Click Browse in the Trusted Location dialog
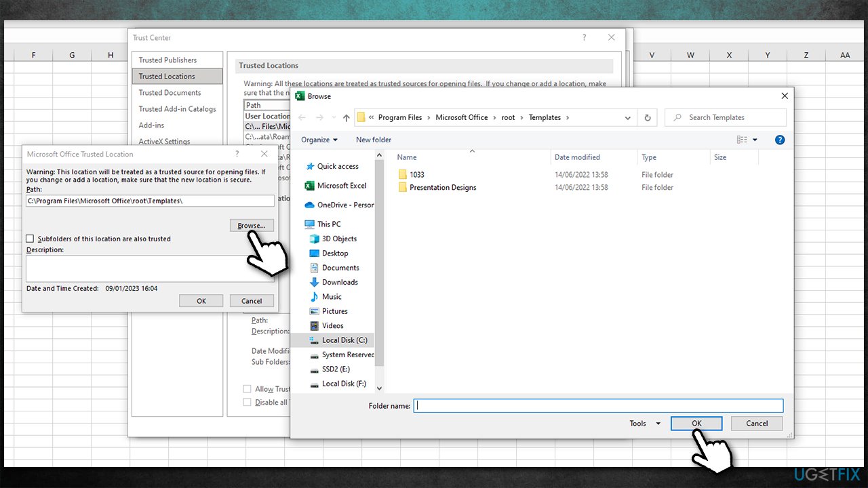Viewport: 868px width, 488px height. coord(251,225)
